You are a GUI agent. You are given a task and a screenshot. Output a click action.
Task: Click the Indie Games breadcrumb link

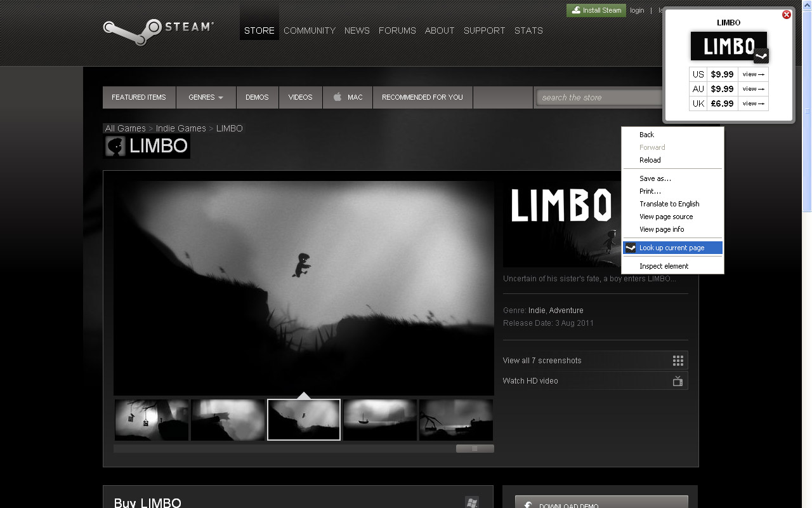[181, 128]
